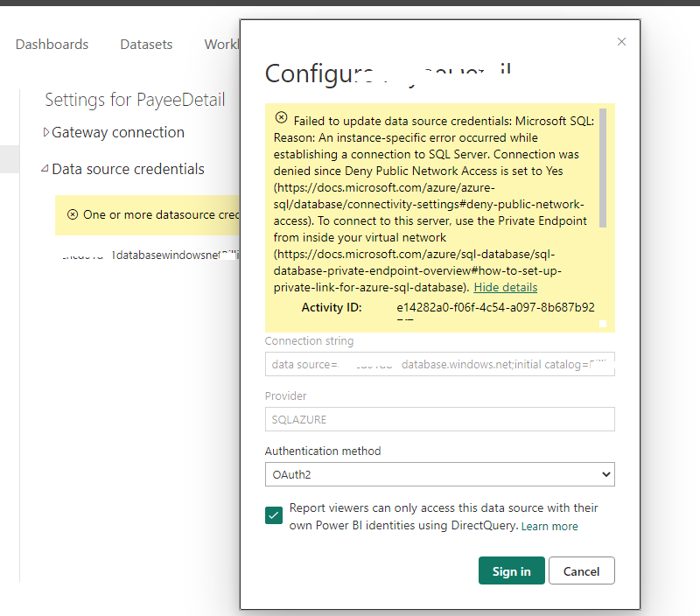Switch to the Datasets tab
The image size is (700, 616).
pyautogui.click(x=146, y=45)
